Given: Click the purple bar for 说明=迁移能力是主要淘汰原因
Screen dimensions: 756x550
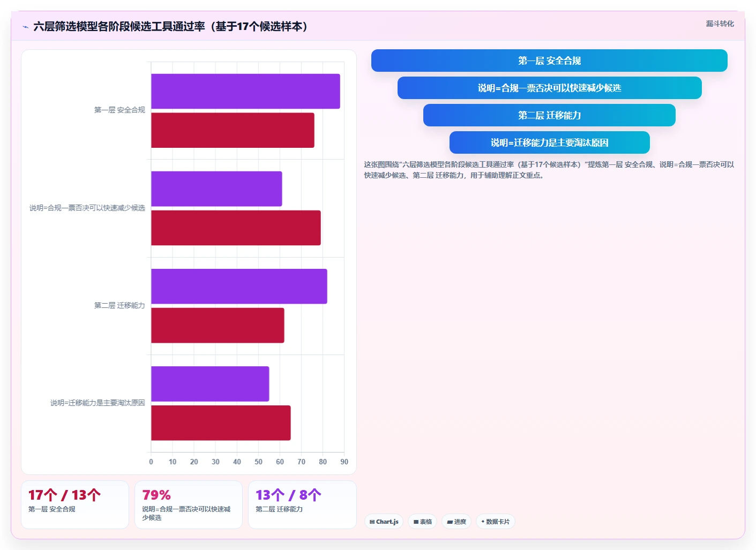Looking at the screenshot, I should click(x=210, y=384).
